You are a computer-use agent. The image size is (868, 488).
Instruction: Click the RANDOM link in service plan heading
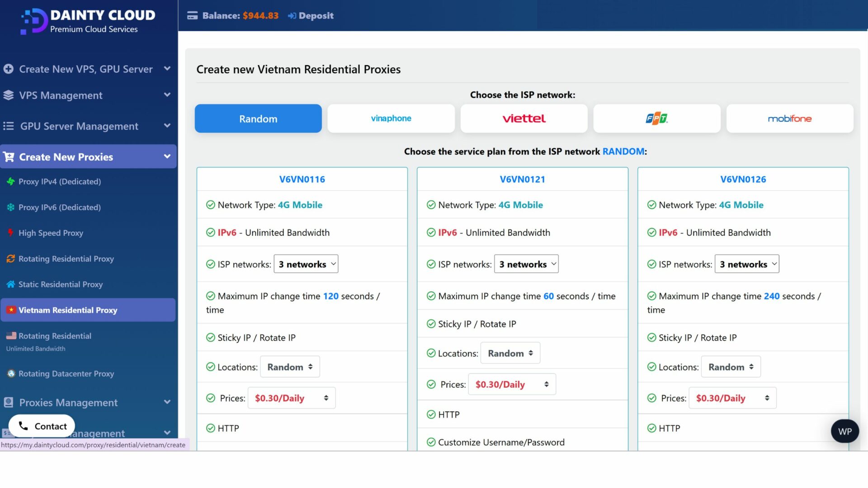[x=623, y=151]
